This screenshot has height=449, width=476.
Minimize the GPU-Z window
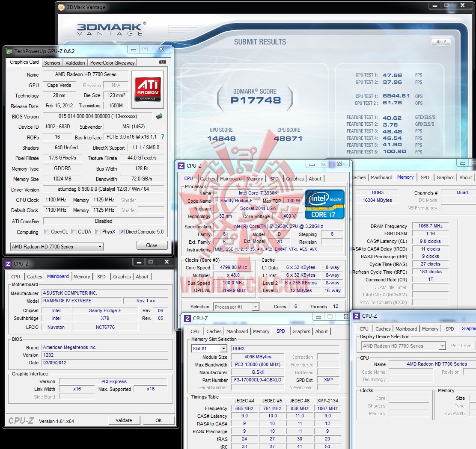pos(134,50)
